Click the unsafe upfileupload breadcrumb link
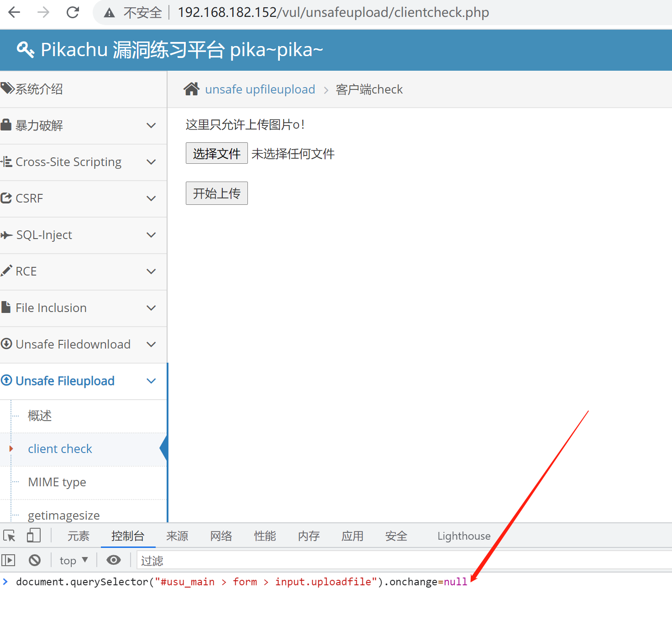The image size is (672, 630). [260, 89]
